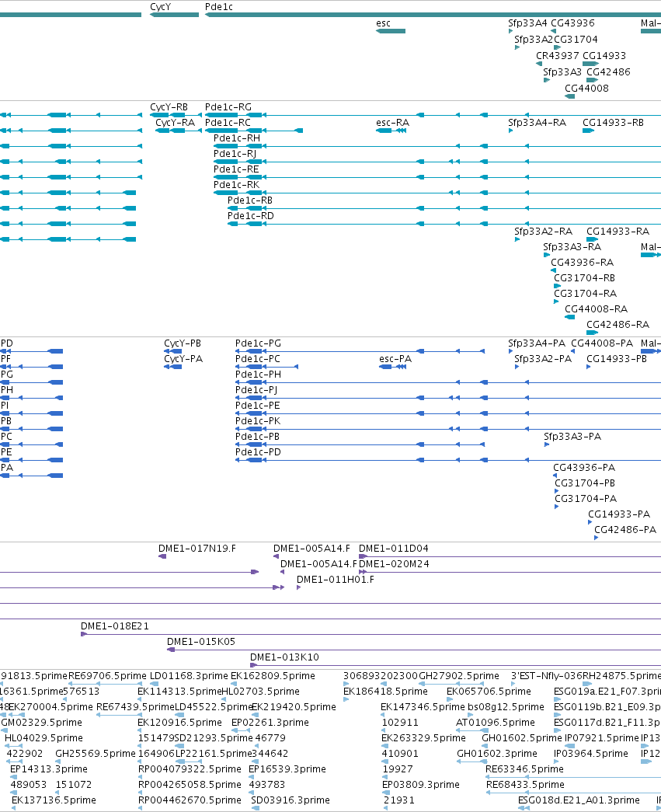Open the DME1-011D04 BAC label

(x=393, y=549)
